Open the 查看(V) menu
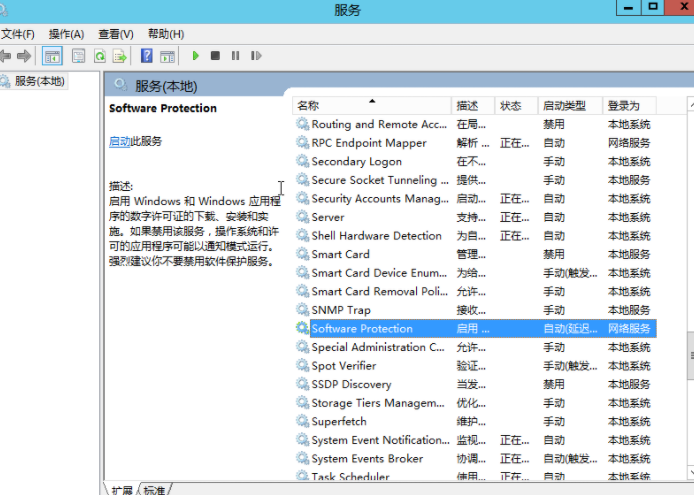The height and width of the screenshot is (495, 694). (x=116, y=34)
